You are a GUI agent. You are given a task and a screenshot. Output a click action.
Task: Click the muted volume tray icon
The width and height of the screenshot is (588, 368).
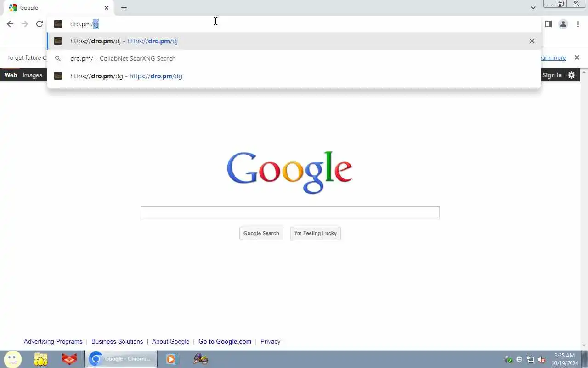(542, 359)
